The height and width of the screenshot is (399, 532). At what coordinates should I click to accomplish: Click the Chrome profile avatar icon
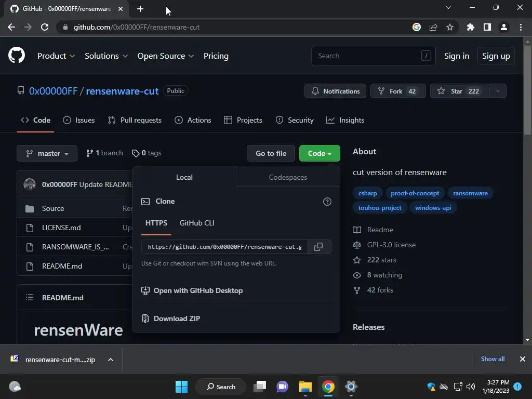point(504,27)
